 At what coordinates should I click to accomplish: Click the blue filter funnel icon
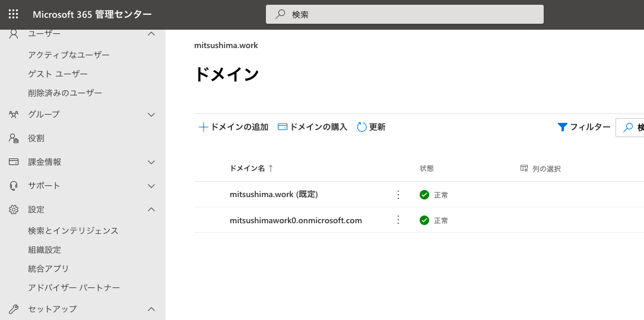point(562,127)
